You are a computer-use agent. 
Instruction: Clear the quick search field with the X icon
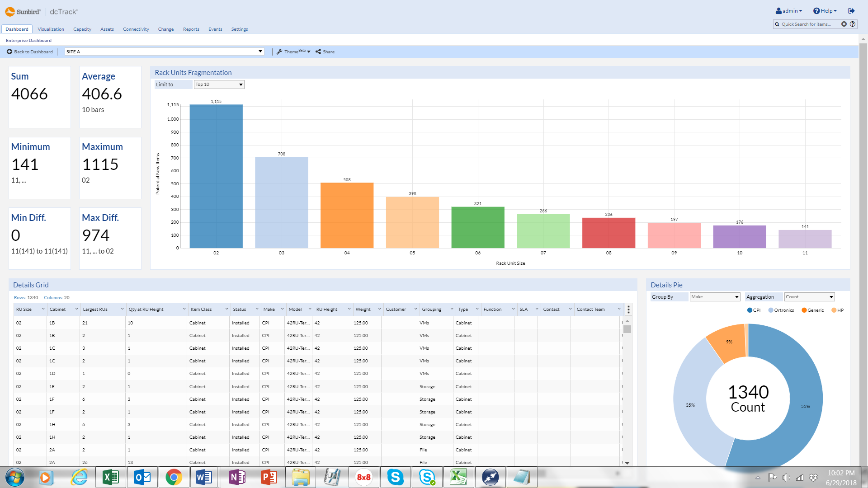point(844,24)
